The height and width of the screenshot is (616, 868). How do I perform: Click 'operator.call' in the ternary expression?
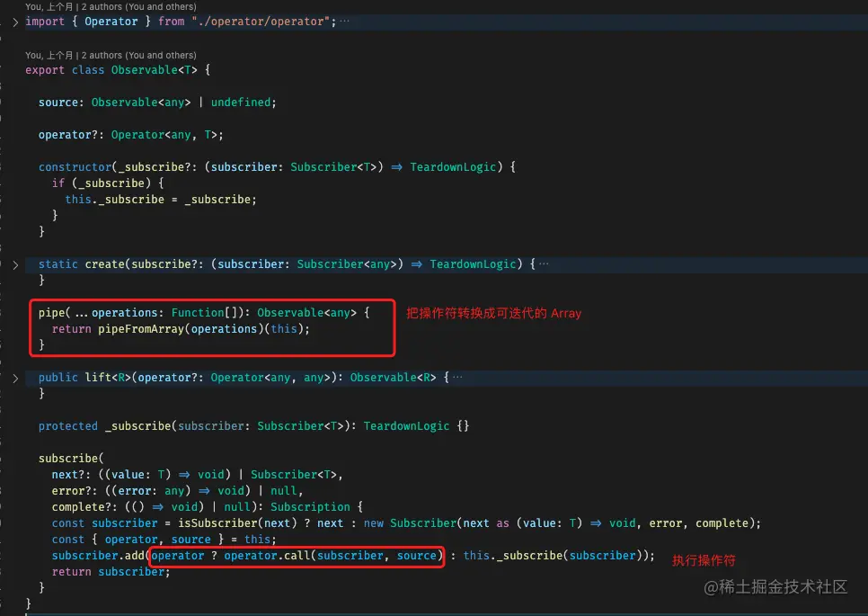268,556
